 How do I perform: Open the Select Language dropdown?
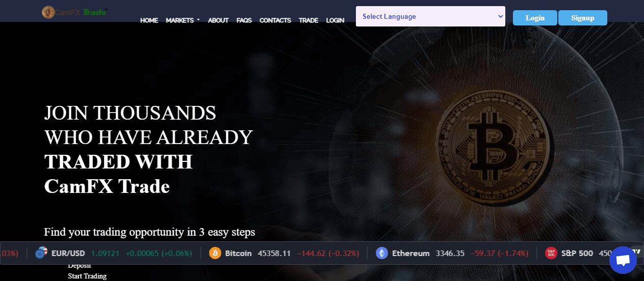point(430,16)
